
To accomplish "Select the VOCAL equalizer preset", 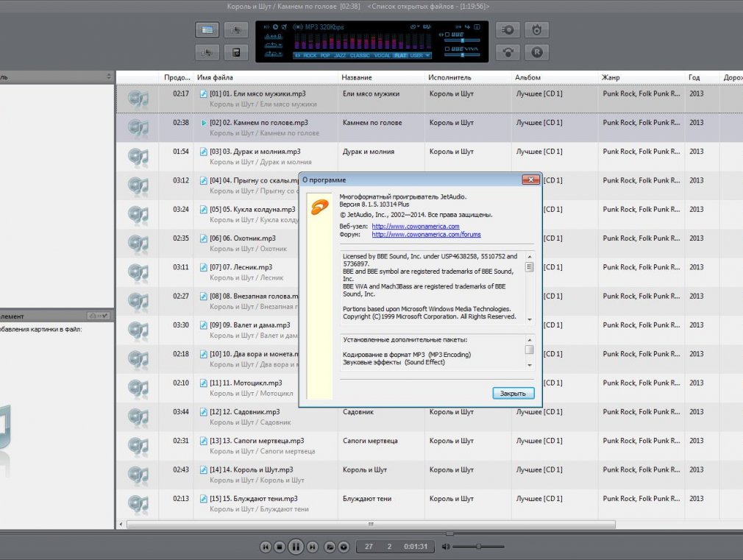I will (x=382, y=55).
